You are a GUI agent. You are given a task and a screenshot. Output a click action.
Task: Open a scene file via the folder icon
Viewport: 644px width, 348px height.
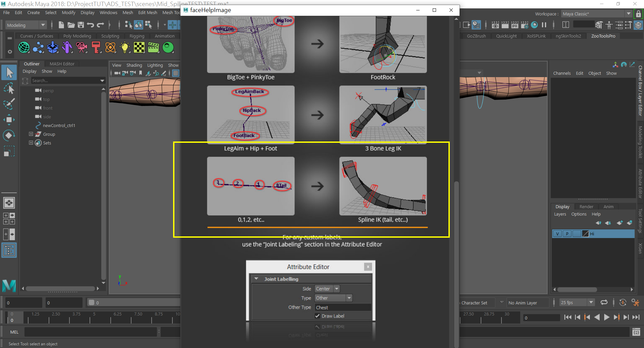click(x=71, y=25)
